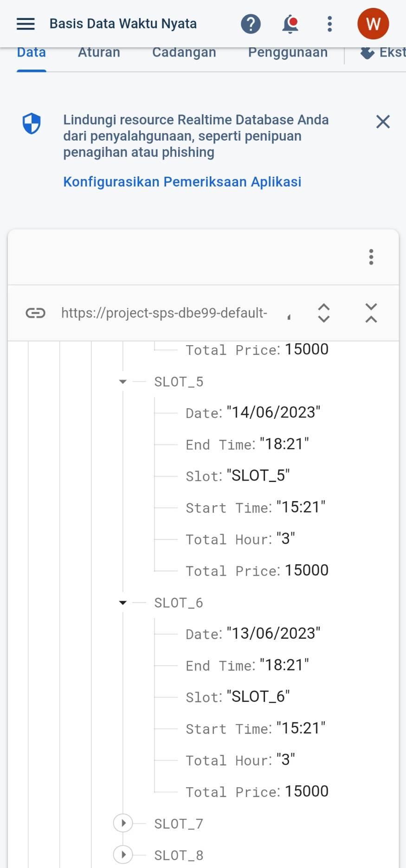Expand the SLOT_7 node
This screenshot has height=868, width=406.
pyautogui.click(x=123, y=823)
